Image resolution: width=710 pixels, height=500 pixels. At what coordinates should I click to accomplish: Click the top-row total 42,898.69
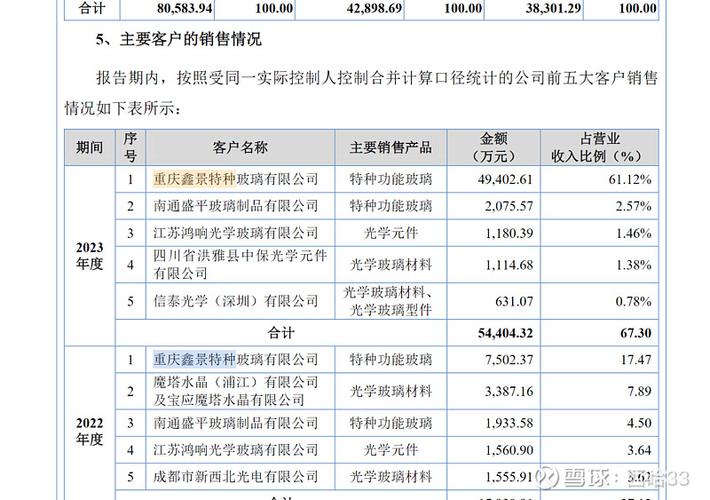point(374,8)
